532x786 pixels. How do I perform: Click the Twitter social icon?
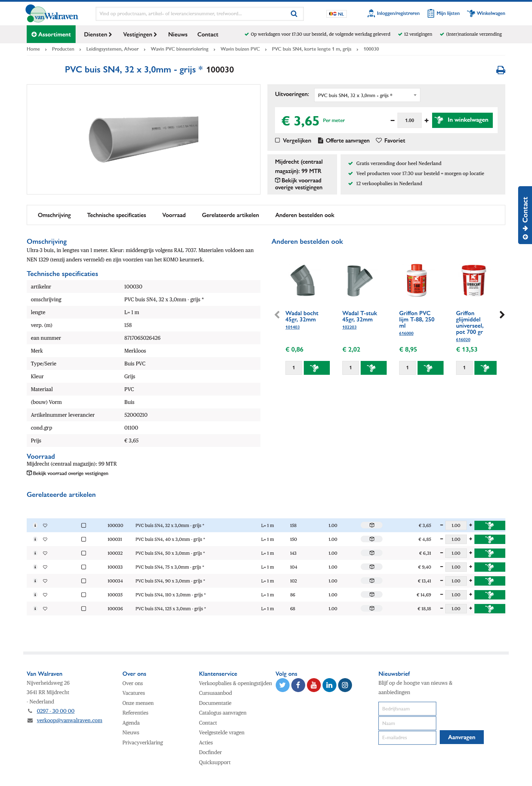click(282, 685)
